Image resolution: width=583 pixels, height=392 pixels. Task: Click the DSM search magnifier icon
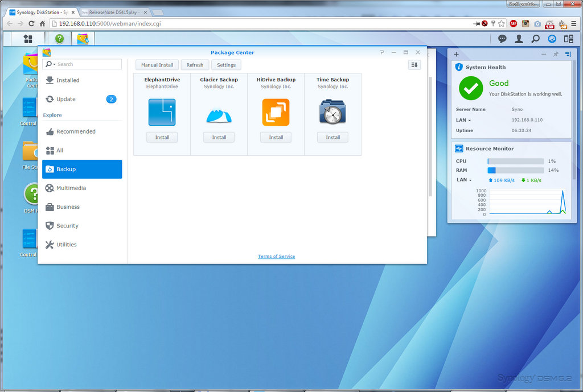click(535, 39)
